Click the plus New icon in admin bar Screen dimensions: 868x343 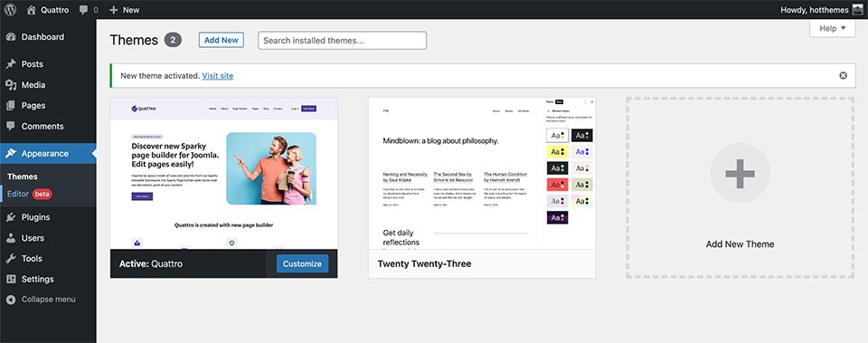pos(114,9)
